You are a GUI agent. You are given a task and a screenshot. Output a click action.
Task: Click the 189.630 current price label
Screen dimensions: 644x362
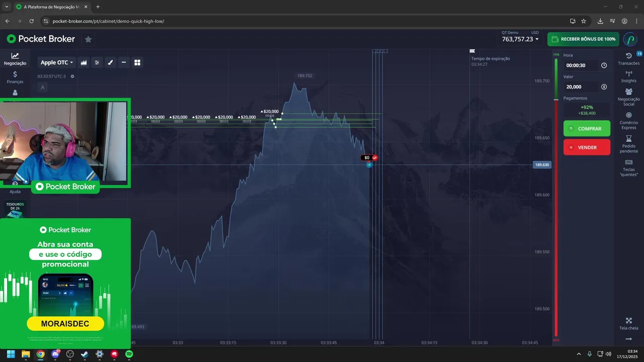(x=542, y=165)
